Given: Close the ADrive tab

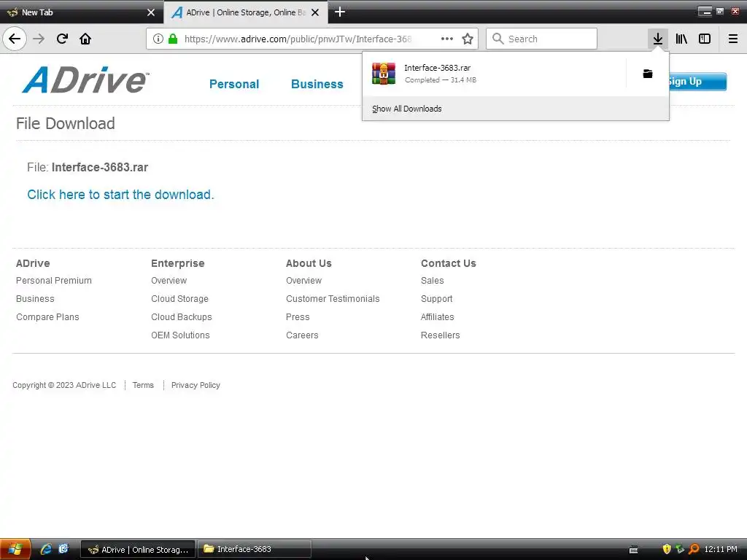Looking at the screenshot, I should [x=315, y=12].
